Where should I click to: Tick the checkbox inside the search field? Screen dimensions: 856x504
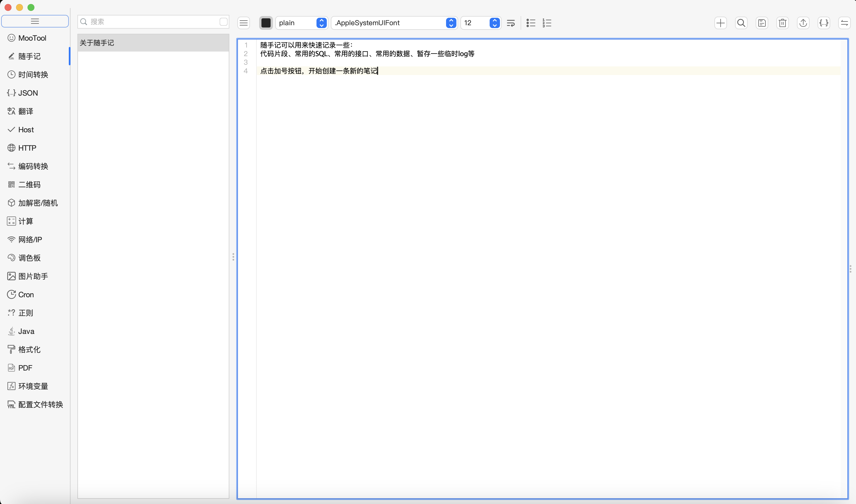(x=223, y=22)
